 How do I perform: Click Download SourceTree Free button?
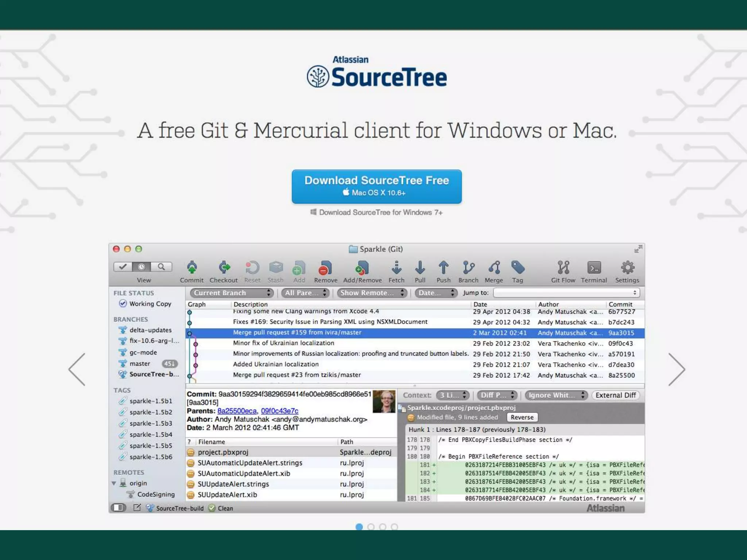pyautogui.click(x=376, y=186)
